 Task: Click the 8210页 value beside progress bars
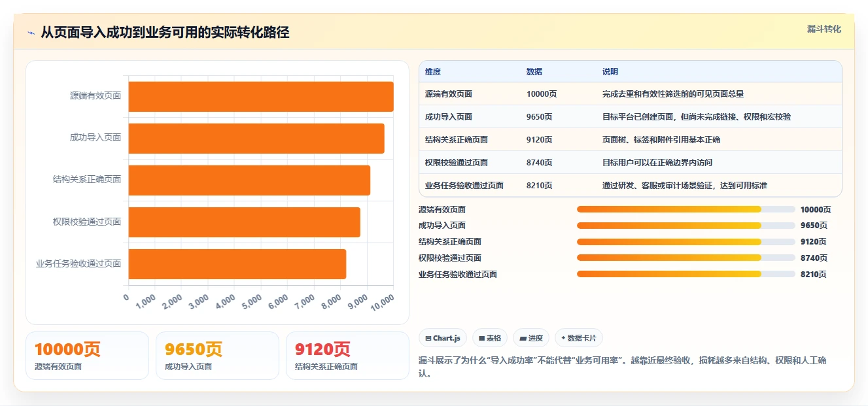click(x=814, y=275)
